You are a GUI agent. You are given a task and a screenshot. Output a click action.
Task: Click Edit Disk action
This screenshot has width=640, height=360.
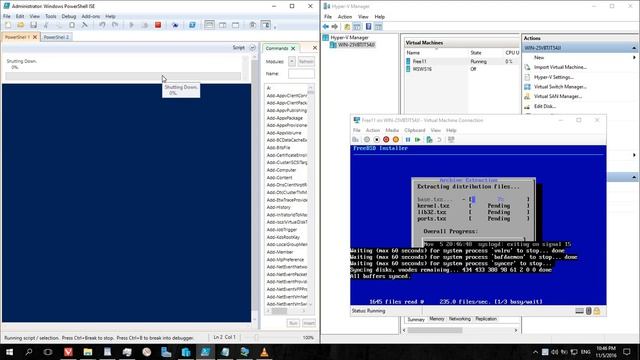(x=544, y=107)
